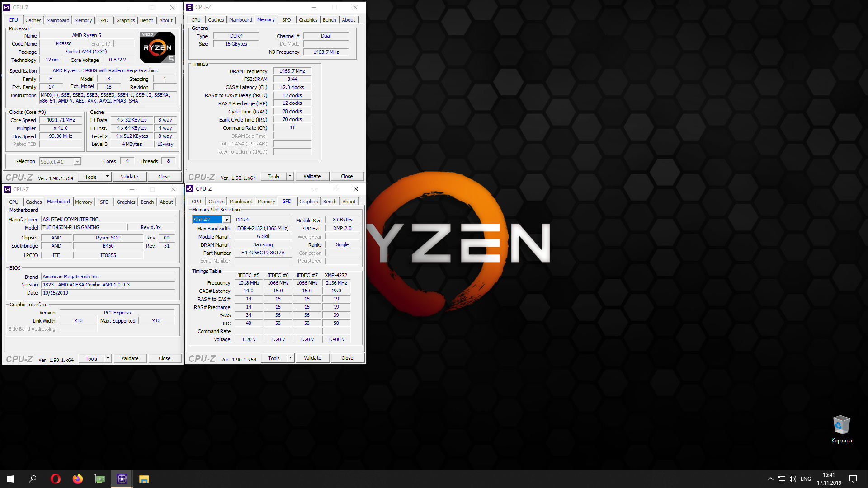The image size is (868, 488).
Task: Open taskbar search magnifier
Action: click(33, 479)
